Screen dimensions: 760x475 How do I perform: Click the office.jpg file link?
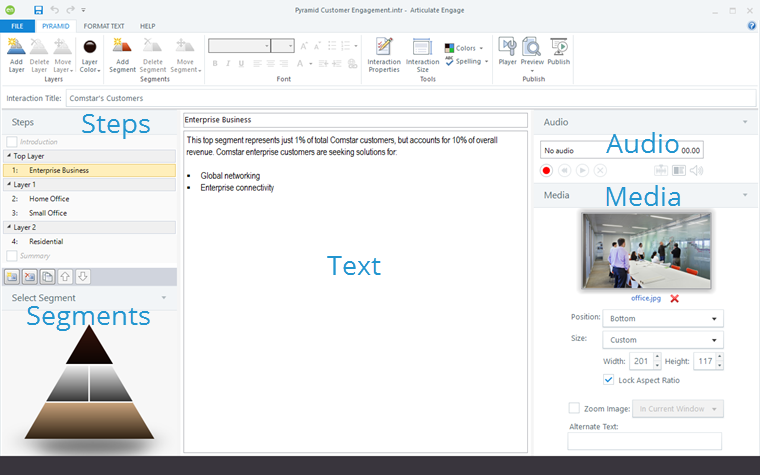click(645, 298)
